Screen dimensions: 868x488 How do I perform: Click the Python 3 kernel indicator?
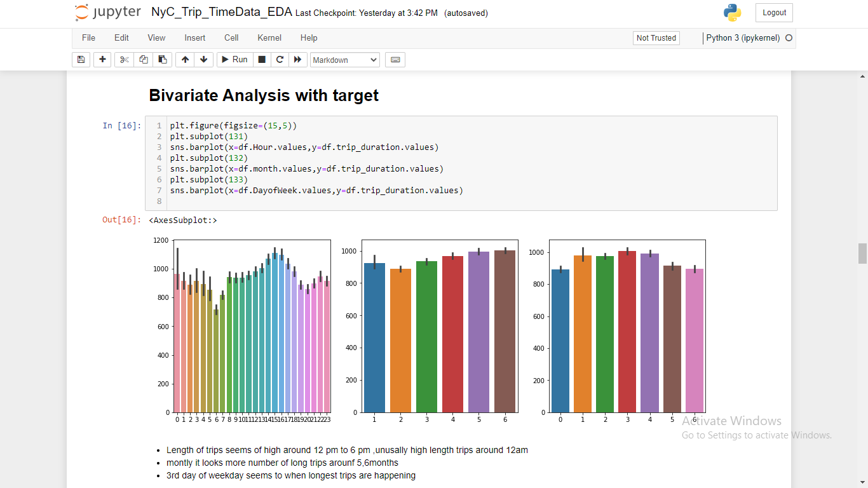click(743, 37)
